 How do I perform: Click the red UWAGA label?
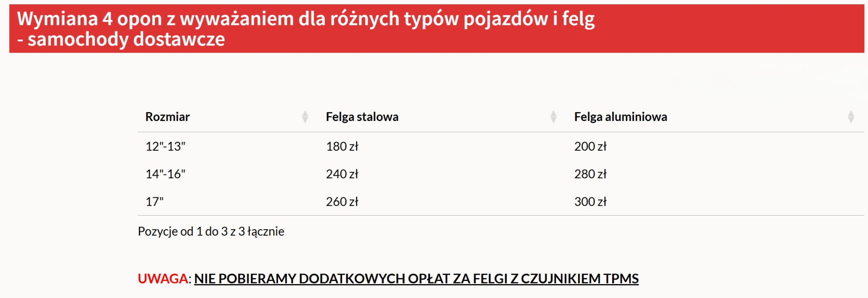click(163, 278)
